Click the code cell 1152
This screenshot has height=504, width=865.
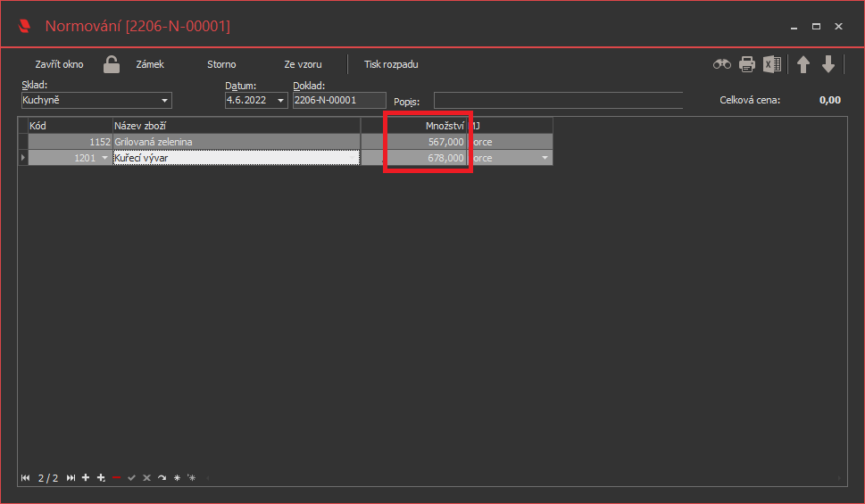click(71, 142)
